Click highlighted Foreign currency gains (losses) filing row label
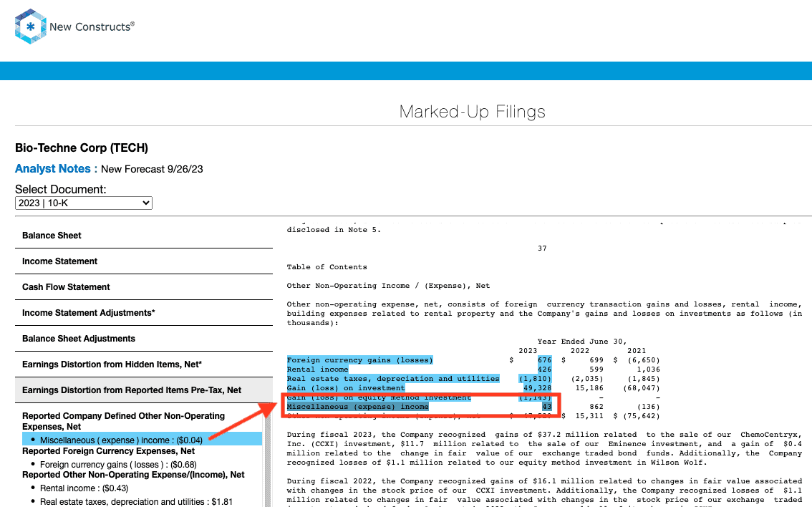Viewport: 812px width, 507px height. (360, 360)
